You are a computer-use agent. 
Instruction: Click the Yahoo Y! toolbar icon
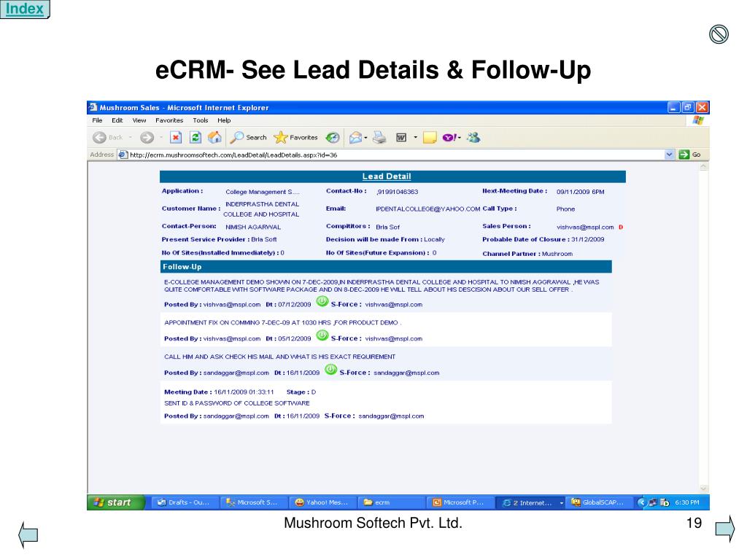tap(449, 138)
